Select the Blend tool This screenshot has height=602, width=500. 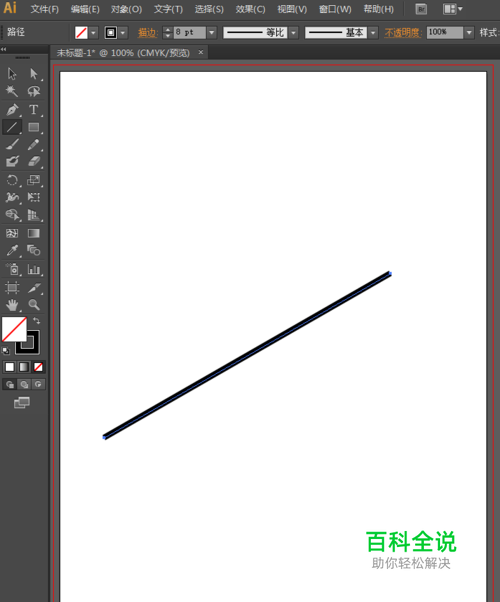pyautogui.click(x=33, y=250)
